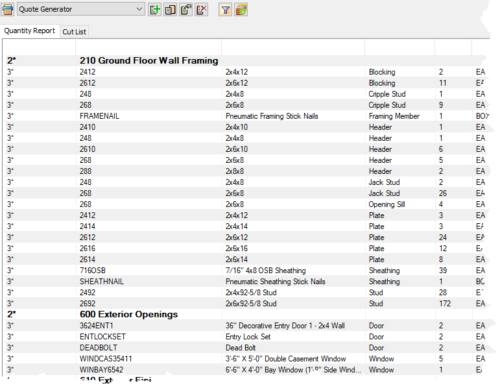This screenshot has width=500, height=390.
Task: Click the FRAMENAIL item code
Action: [99, 116]
